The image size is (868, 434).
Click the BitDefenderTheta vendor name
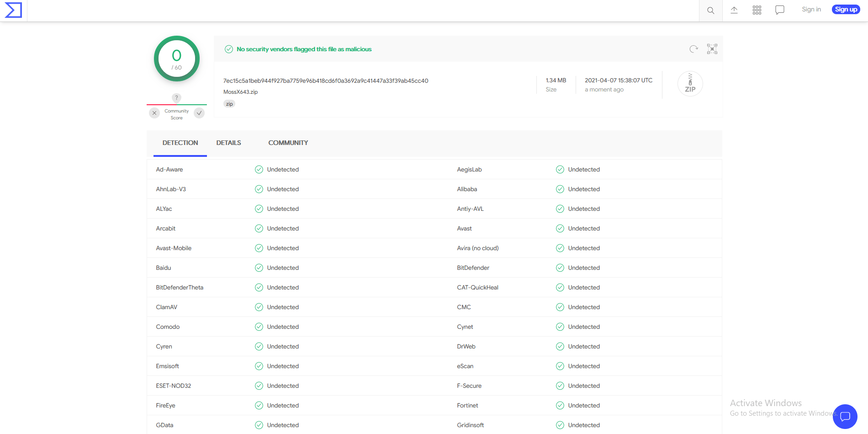tap(180, 288)
